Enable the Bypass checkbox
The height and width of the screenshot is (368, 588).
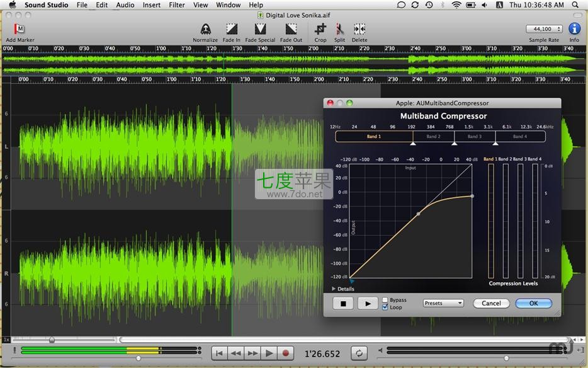(385, 301)
